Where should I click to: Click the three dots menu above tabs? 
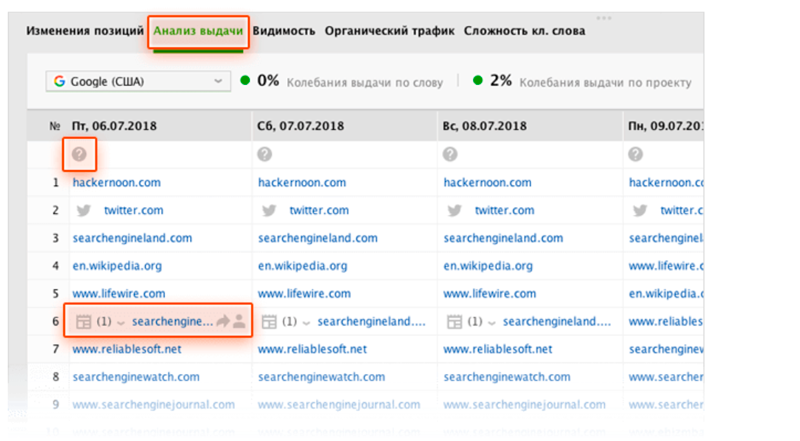click(604, 18)
